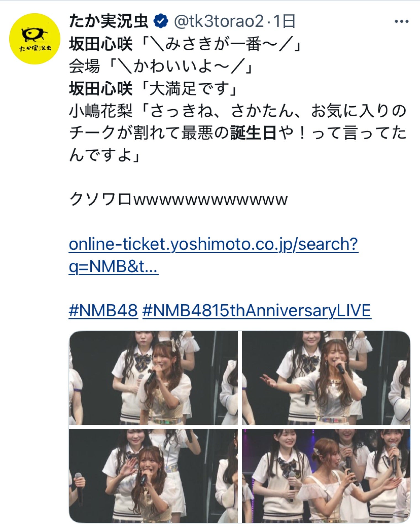Viewport: 420px width, 531px height.
Task: Click the bold 誕生日 keyword in tweet
Action: [253, 133]
